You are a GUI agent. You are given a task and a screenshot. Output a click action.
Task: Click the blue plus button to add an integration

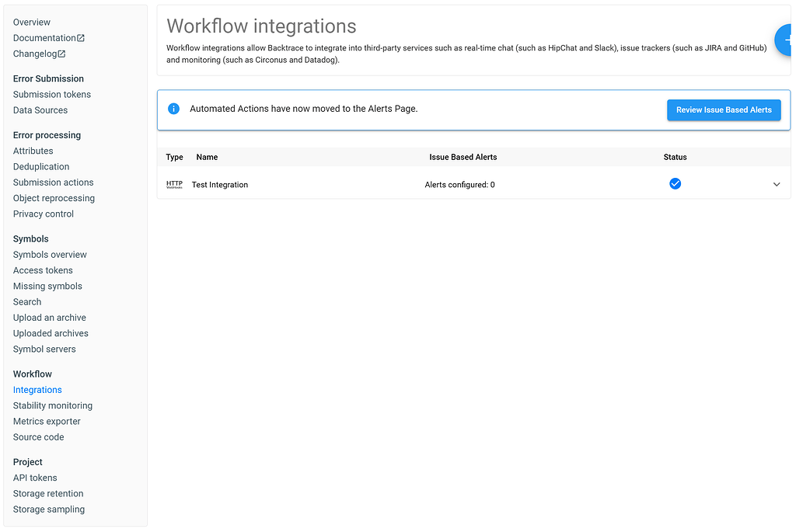point(787,39)
